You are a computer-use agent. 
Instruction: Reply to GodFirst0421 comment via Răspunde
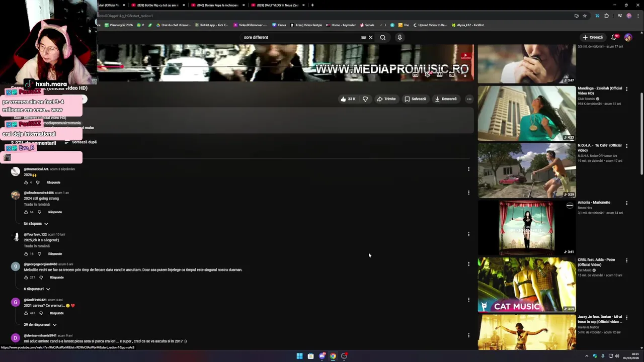click(x=57, y=313)
